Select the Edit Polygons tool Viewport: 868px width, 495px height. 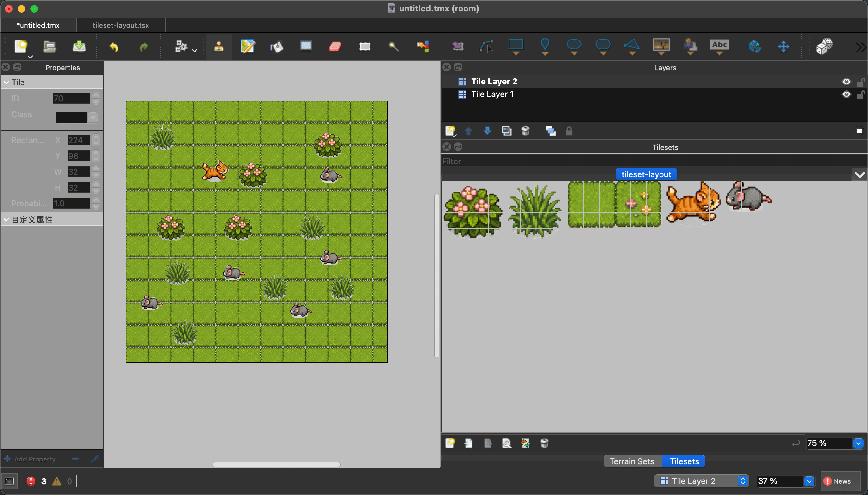[486, 46]
